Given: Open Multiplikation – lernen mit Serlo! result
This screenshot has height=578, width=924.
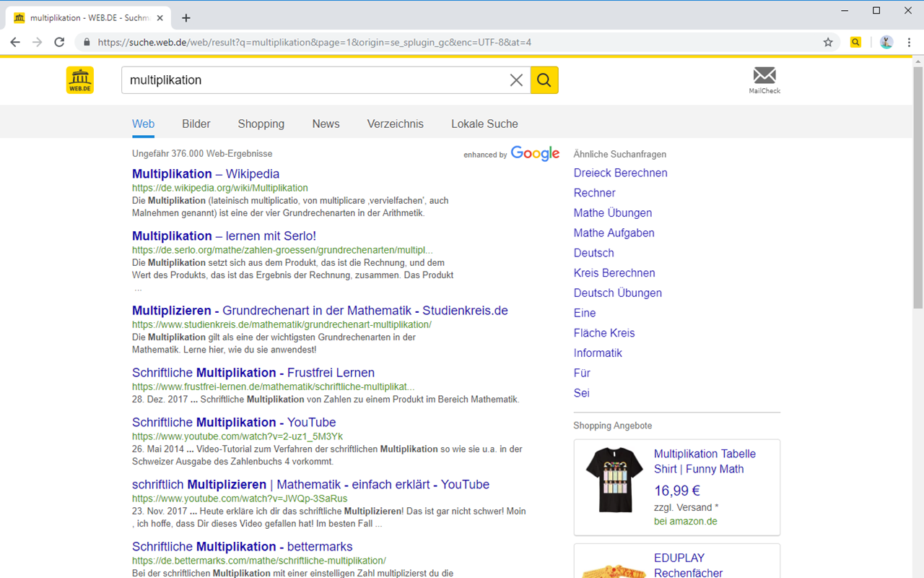Looking at the screenshot, I should point(224,236).
